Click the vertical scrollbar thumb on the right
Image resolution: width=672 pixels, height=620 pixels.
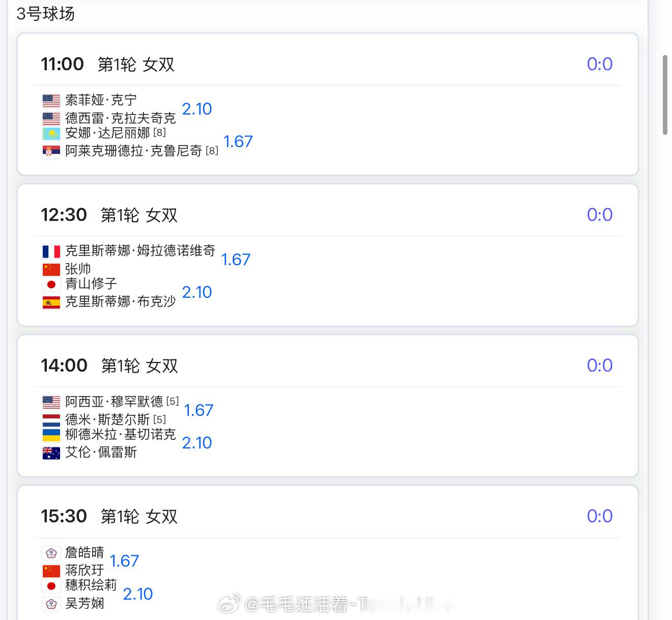tap(665, 95)
